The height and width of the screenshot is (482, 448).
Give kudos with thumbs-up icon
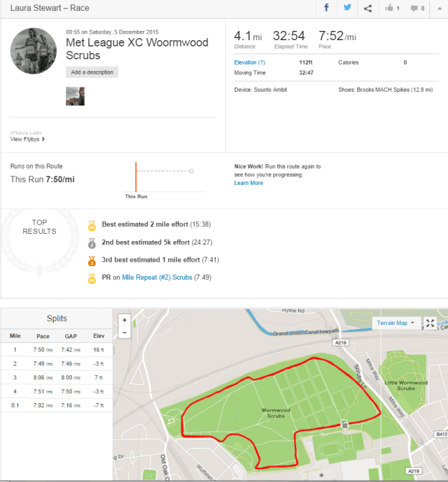[x=392, y=8]
